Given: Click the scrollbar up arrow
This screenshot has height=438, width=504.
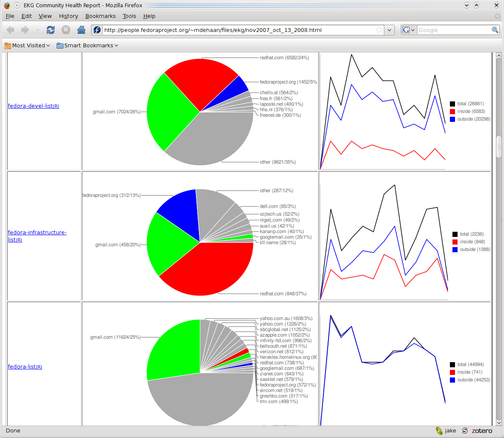Looking at the screenshot, I should (499, 55).
